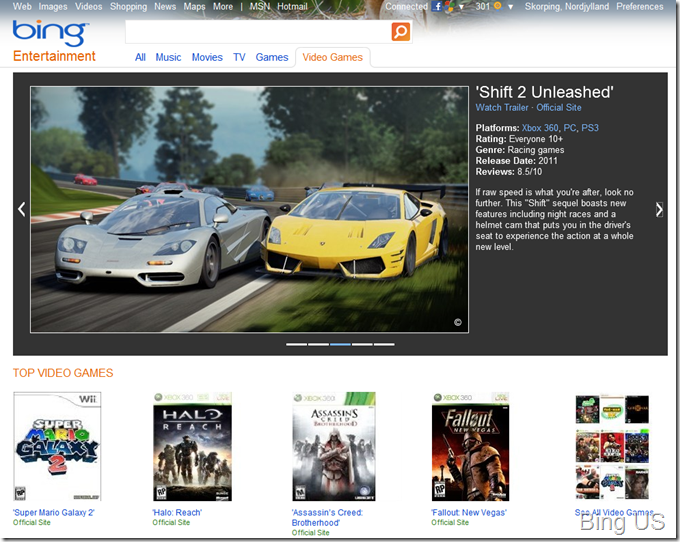Select the Games tab
This screenshot has height=542, width=680.
[x=272, y=57]
